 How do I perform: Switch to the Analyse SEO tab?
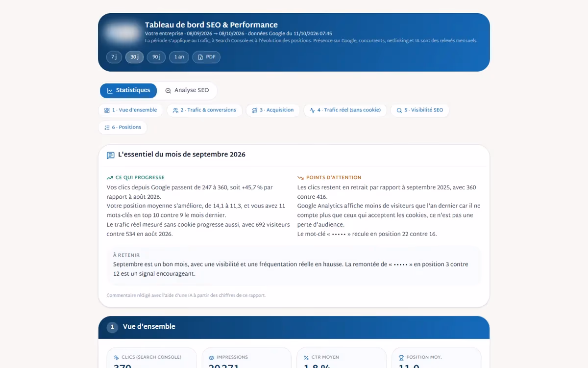[x=187, y=91]
